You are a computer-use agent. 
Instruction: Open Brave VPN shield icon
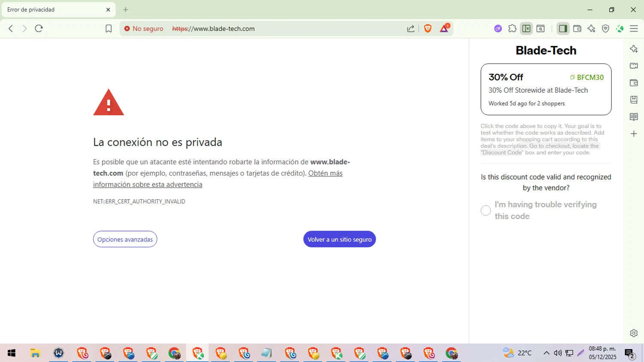[605, 29]
